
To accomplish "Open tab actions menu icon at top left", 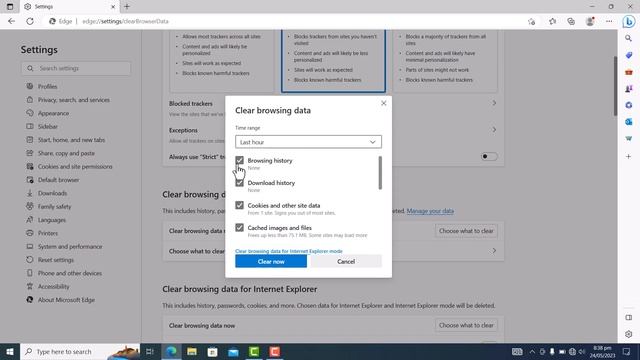I will (x=10, y=7).
